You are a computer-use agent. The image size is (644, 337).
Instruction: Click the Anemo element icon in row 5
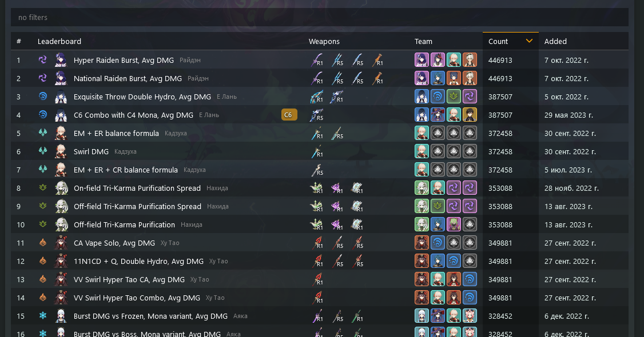coord(43,133)
